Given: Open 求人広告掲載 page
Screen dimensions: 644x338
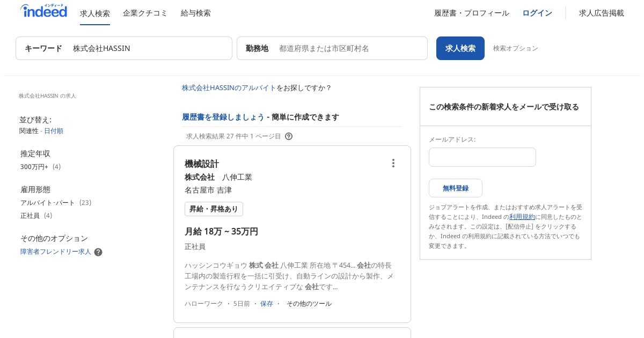Looking at the screenshot, I should point(602,13).
